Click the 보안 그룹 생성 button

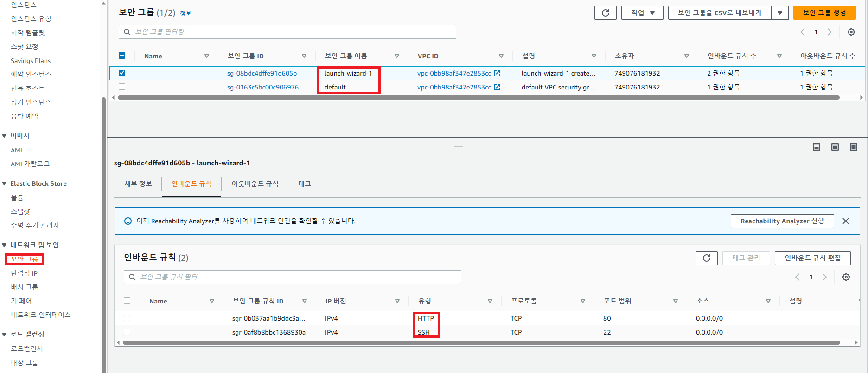(824, 13)
